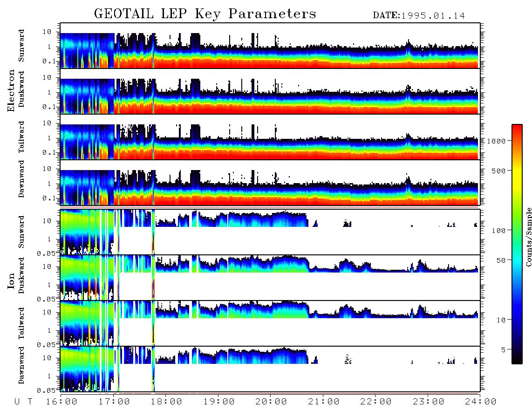The height and width of the screenshot is (410, 532).
Task: Click the 'Electron' group axis label
Action: tap(11, 91)
